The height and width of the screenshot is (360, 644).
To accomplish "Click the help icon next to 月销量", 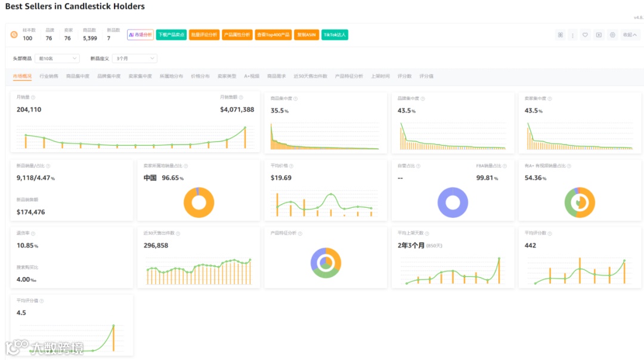I will pyautogui.click(x=33, y=97).
